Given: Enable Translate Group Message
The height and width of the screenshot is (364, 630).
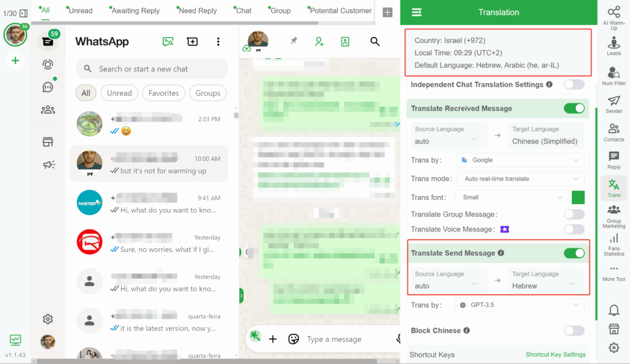Looking at the screenshot, I should (x=574, y=214).
